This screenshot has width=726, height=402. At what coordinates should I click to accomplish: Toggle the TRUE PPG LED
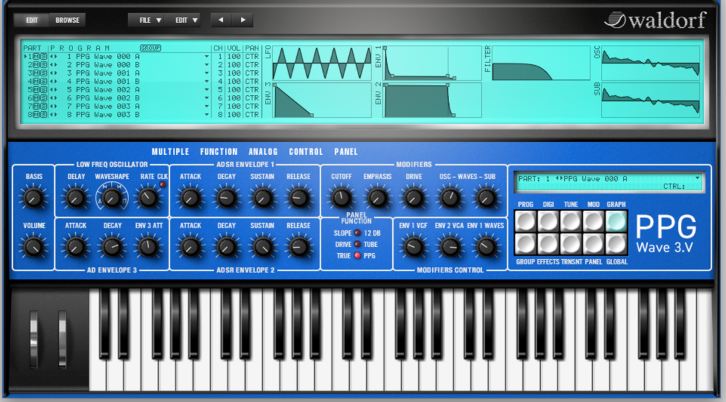point(357,255)
